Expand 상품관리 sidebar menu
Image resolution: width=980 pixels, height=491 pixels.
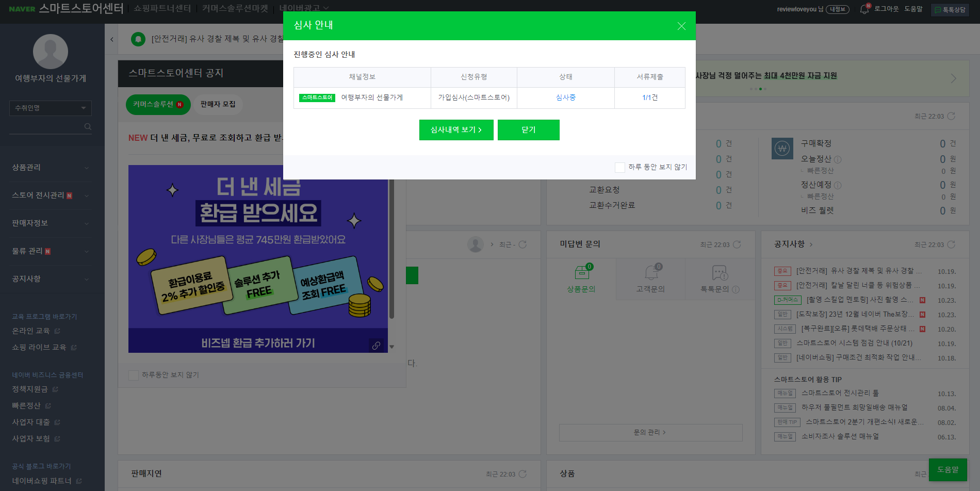point(51,168)
